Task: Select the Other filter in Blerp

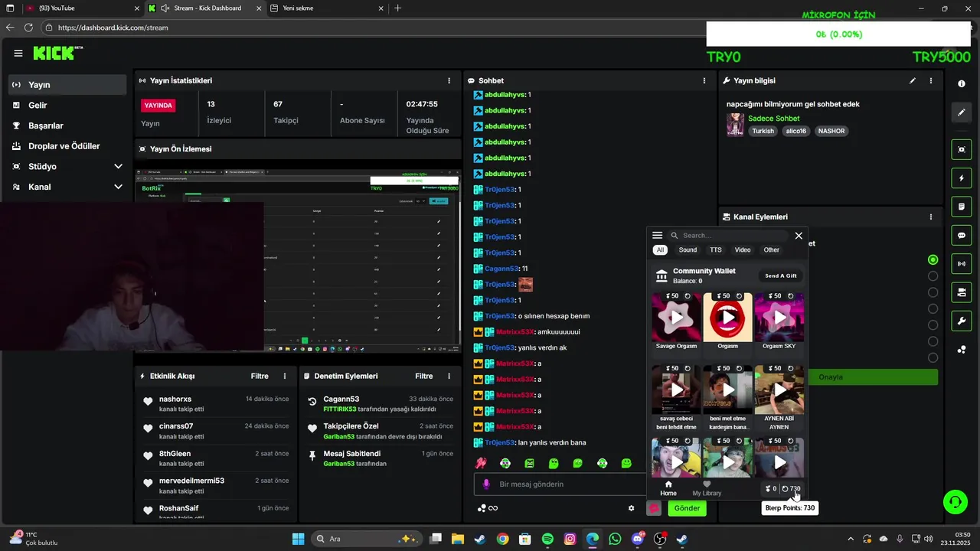Action: (771, 250)
